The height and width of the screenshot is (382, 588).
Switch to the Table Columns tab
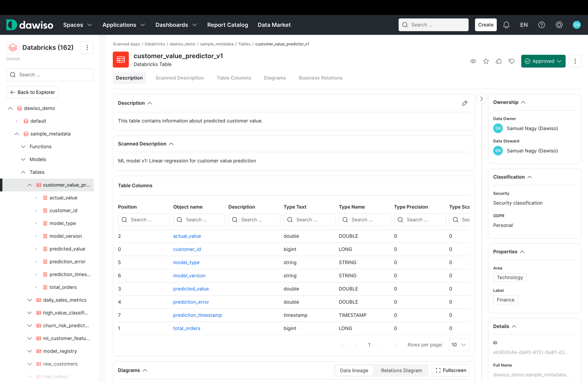(234, 78)
